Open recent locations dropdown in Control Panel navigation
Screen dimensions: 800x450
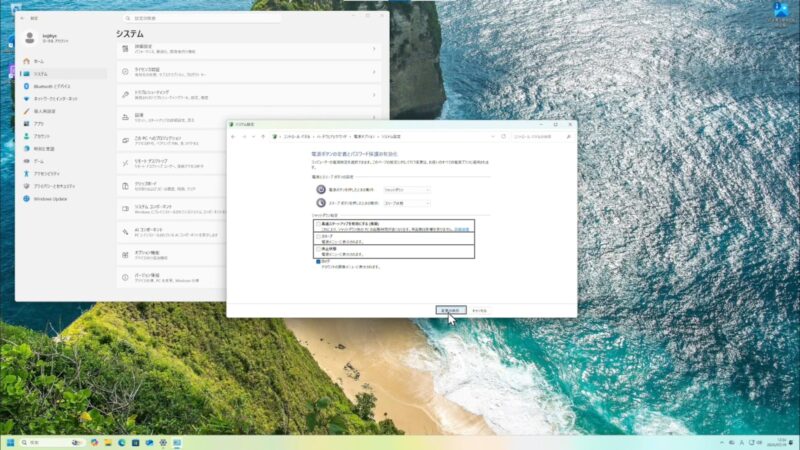[x=254, y=137]
